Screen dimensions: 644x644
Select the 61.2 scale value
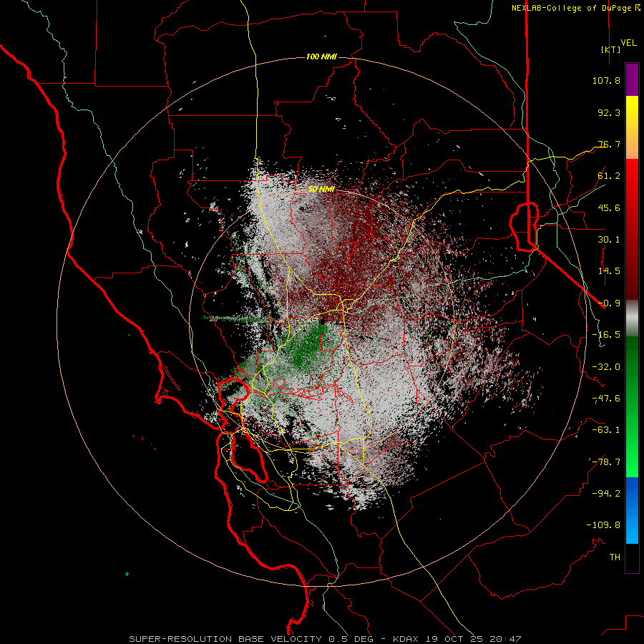pyautogui.click(x=609, y=176)
